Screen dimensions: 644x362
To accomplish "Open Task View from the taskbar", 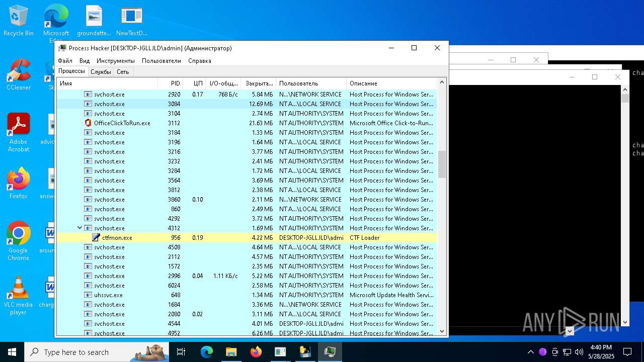I will point(181,352).
